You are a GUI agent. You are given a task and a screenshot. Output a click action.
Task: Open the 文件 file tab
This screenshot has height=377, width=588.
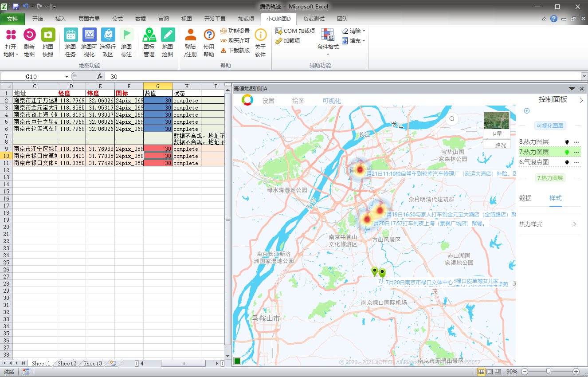[x=13, y=19]
